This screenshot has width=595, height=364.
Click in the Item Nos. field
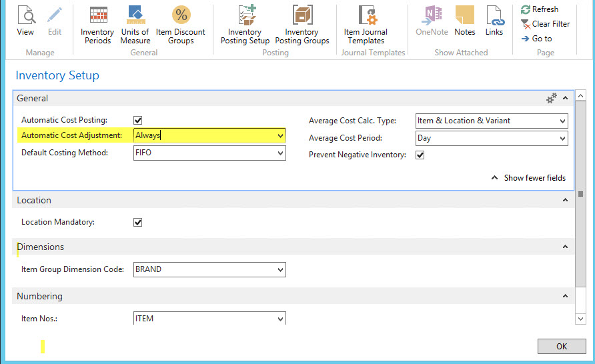coord(203,319)
